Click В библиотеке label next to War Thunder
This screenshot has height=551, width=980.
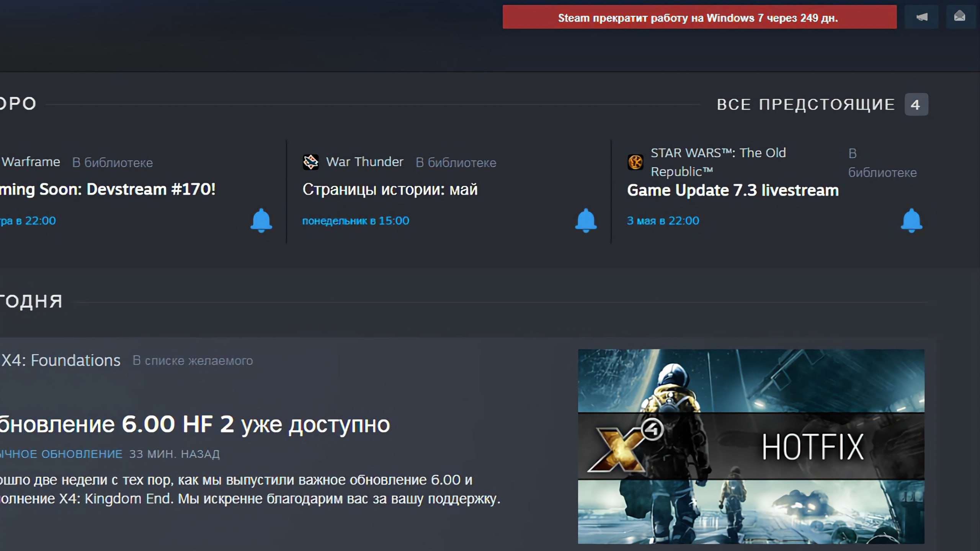click(456, 163)
